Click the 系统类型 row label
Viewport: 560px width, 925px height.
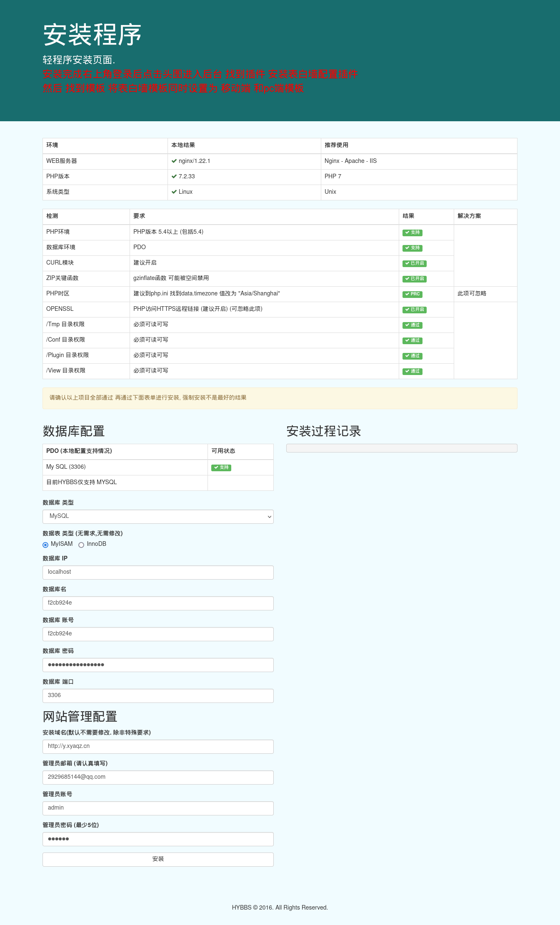58,192
